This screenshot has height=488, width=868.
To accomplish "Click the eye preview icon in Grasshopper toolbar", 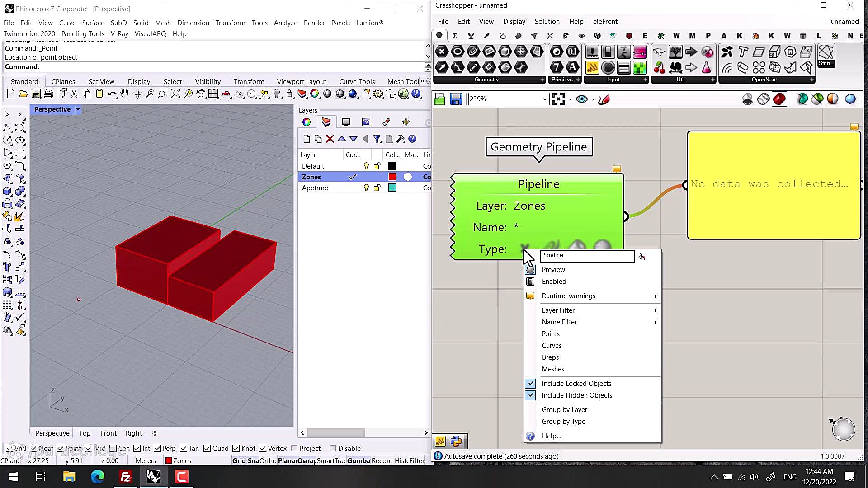I will click(x=582, y=99).
